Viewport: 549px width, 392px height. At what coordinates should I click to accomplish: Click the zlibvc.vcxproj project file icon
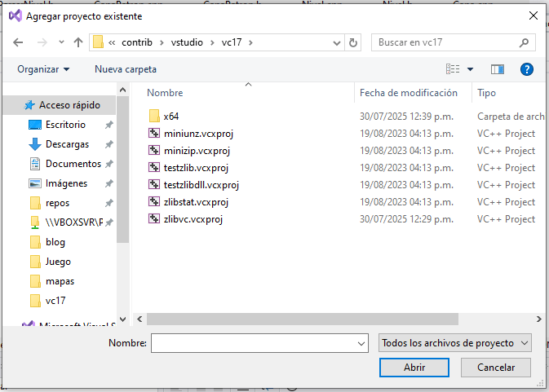coord(154,219)
